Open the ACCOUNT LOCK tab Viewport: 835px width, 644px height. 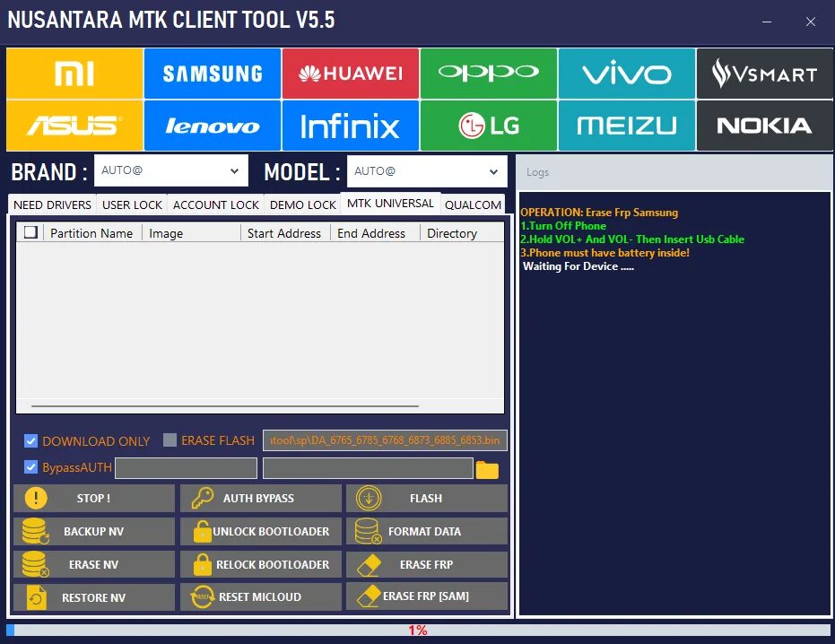[215, 205]
